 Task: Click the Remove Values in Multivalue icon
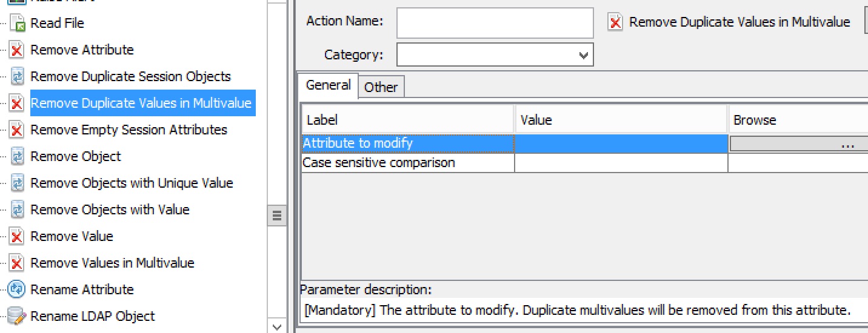click(x=18, y=263)
